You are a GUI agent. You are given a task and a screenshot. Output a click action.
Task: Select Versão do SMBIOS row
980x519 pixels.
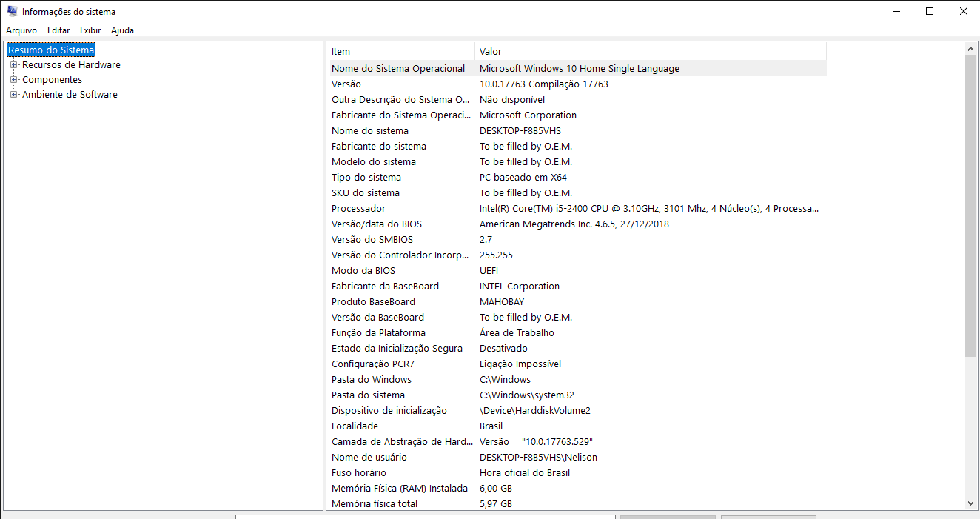pos(577,239)
